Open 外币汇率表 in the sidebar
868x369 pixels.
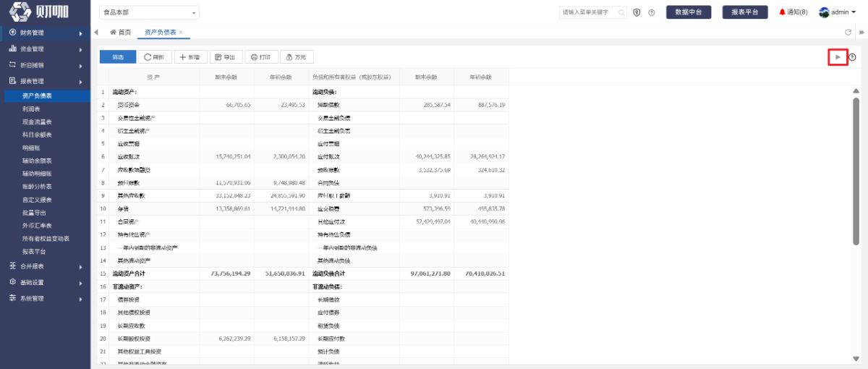(36, 226)
